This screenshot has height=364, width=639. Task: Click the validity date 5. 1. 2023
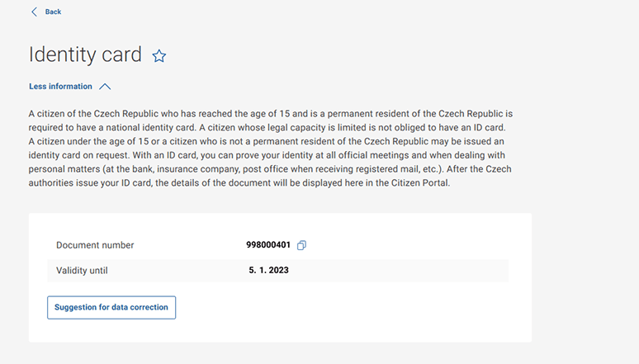pos(268,270)
